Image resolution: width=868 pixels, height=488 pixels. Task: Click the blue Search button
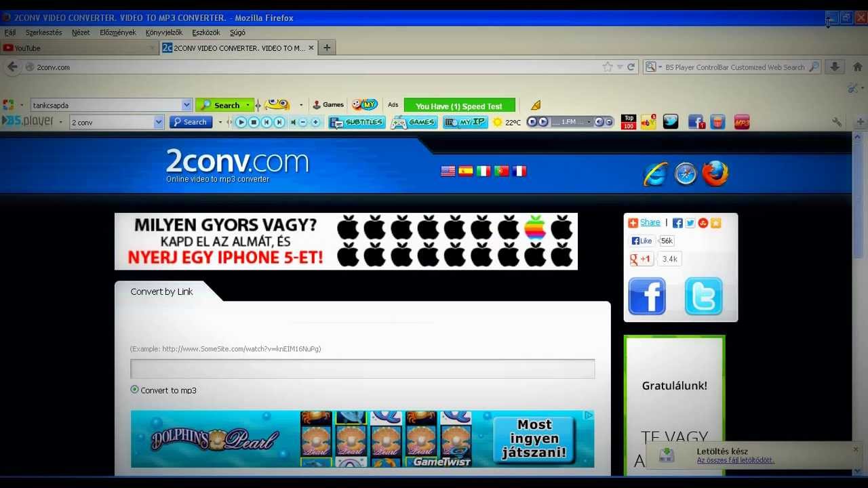tap(189, 122)
